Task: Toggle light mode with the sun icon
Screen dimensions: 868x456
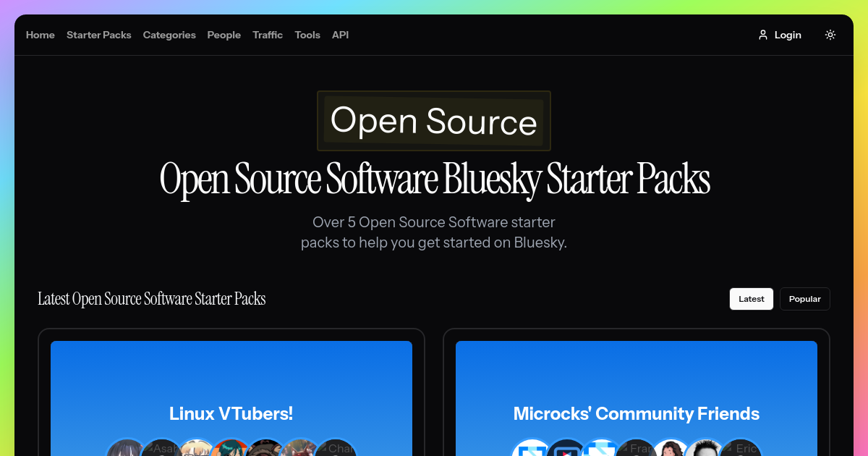Action: coord(830,34)
